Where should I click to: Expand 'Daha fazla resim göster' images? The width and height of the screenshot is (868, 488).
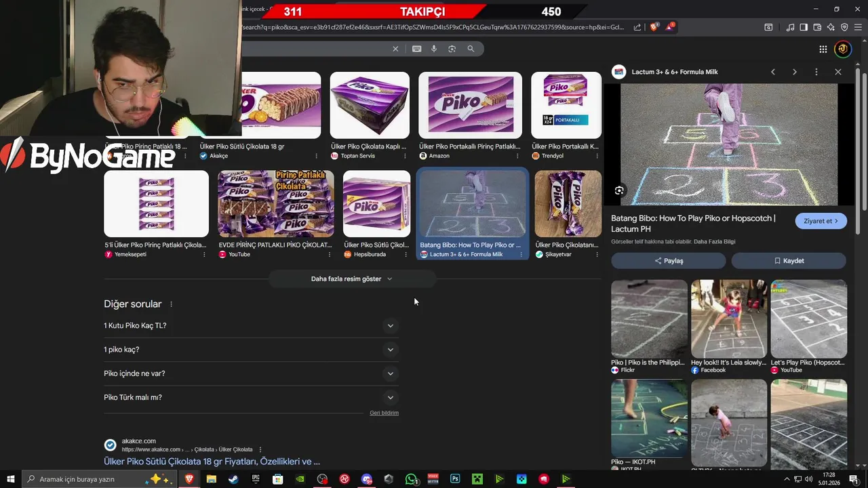(351, 279)
